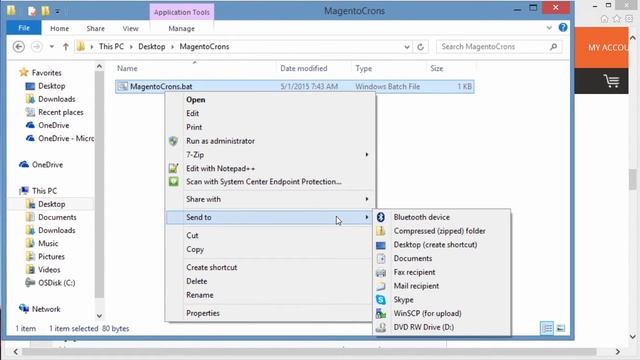Choose Create shortcut from context menu
The height and width of the screenshot is (360, 640).
[211, 267]
